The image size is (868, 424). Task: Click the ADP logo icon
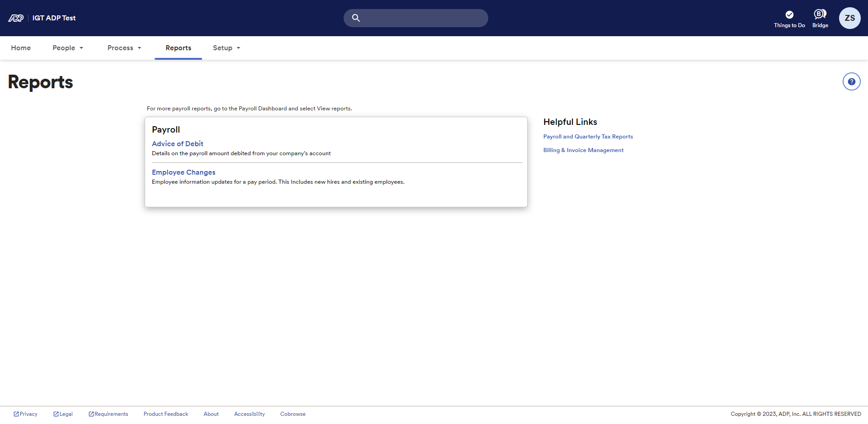tap(16, 18)
